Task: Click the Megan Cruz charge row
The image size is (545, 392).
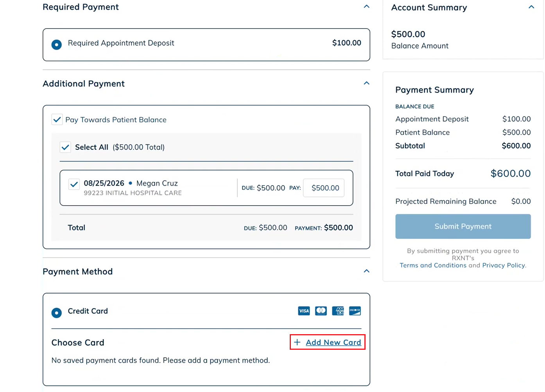Action: click(x=206, y=188)
